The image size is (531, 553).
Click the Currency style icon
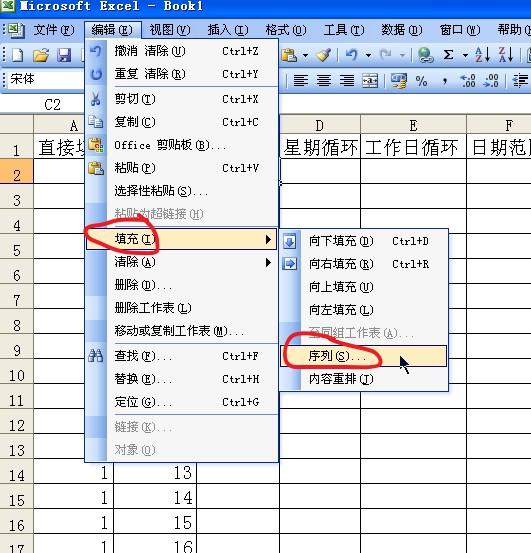point(398,81)
